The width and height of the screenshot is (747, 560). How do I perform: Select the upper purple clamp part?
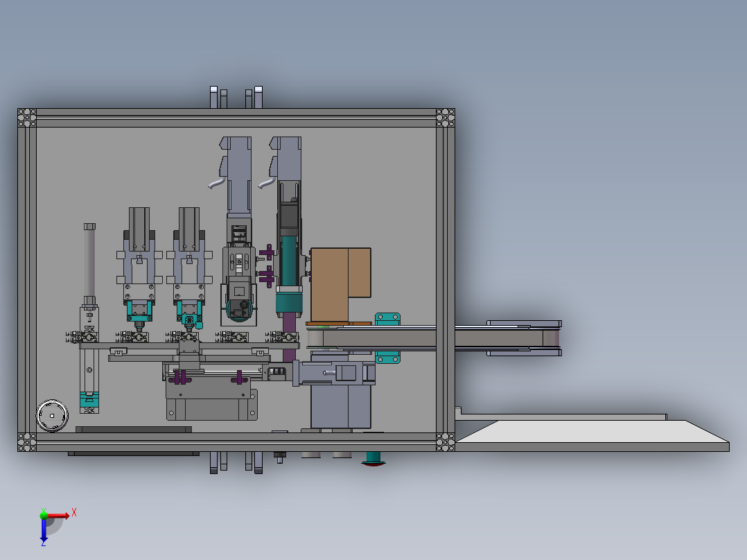[x=267, y=252]
